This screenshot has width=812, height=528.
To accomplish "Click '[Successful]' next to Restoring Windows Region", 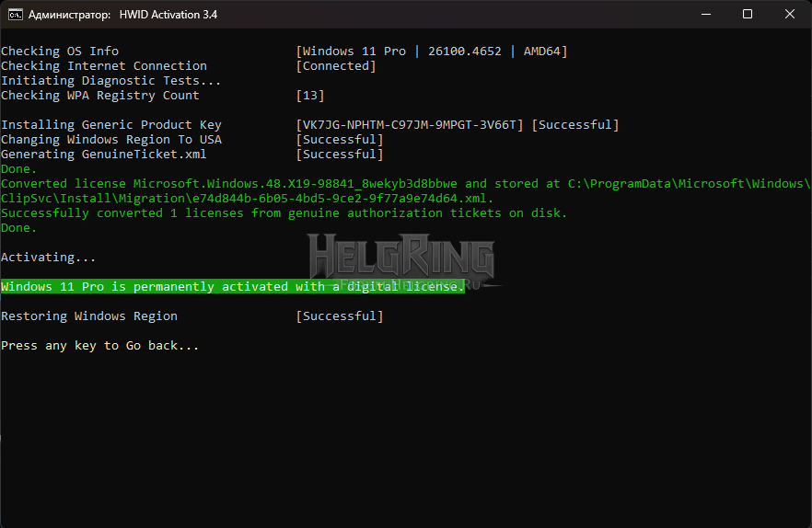I will tap(339, 316).
